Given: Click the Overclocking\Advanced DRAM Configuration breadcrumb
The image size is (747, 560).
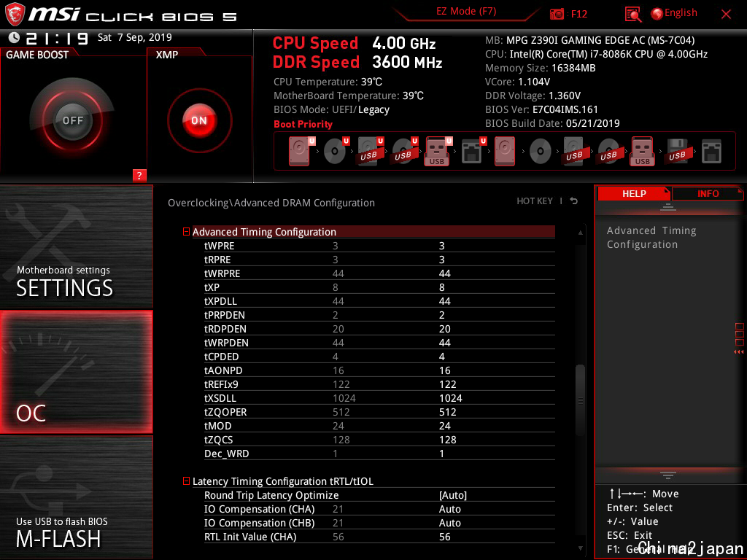Looking at the screenshot, I should (x=271, y=203).
